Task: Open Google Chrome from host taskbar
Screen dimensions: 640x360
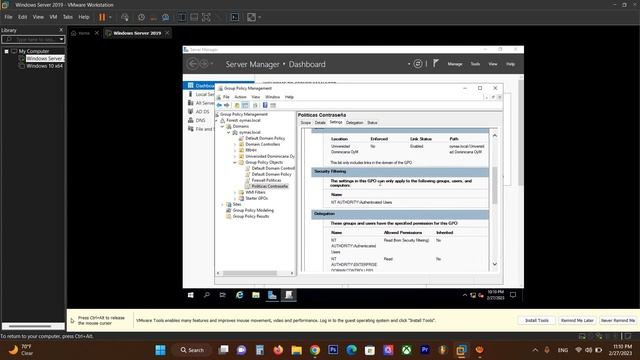Action: coord(315,350)
